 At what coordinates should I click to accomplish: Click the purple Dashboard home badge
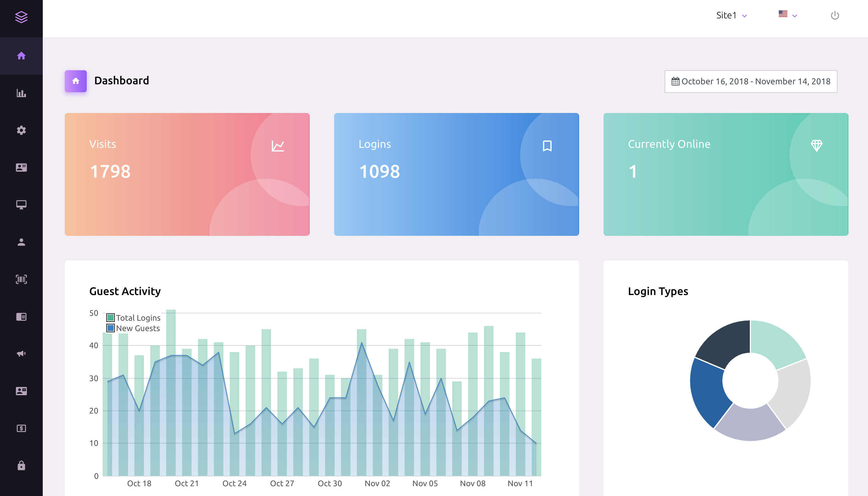76,81
